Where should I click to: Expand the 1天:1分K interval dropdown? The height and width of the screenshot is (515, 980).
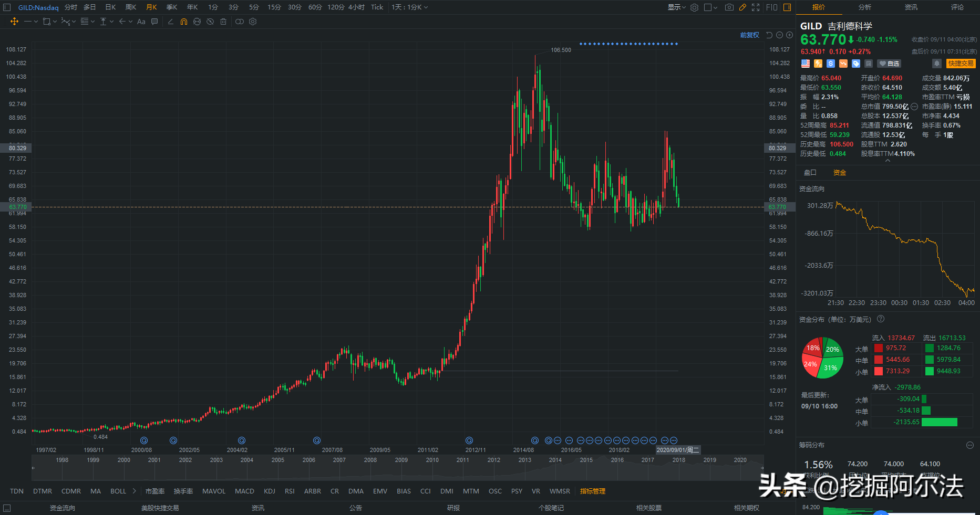click(x=410, y=7)
